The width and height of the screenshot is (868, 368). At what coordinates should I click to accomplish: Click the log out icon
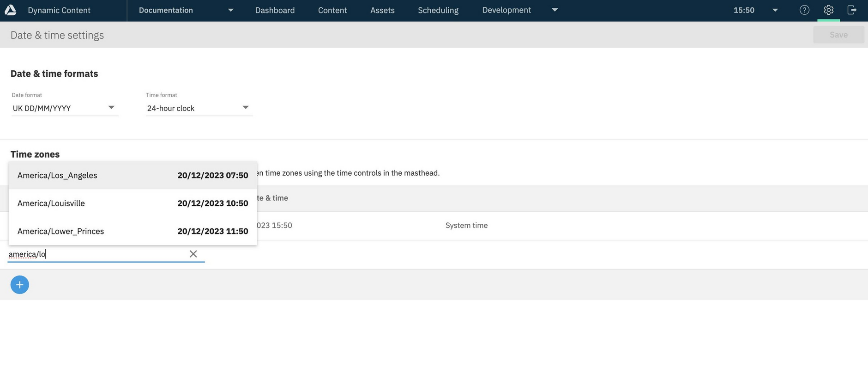[852, 10]
